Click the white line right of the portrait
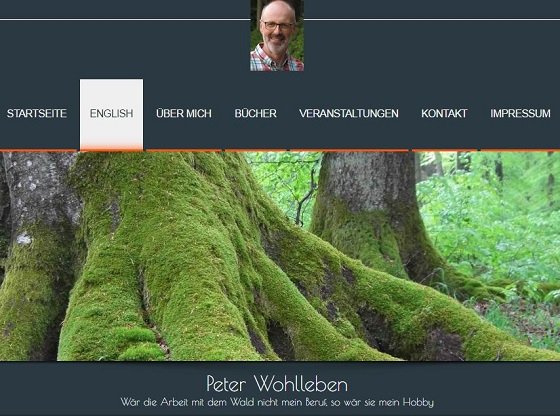 click(432, 19)
